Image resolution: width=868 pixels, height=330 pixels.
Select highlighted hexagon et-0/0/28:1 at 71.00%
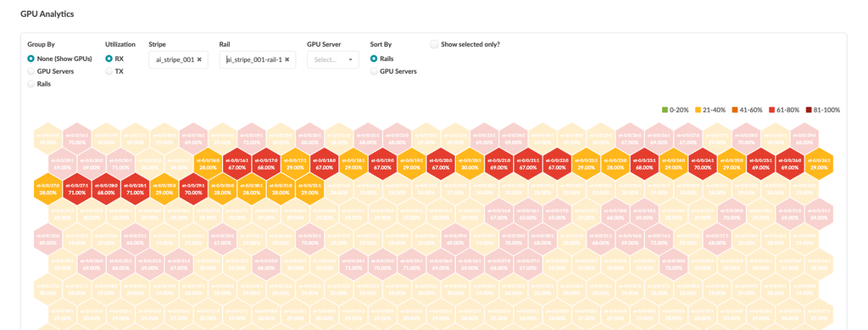[x=135, y=190]
